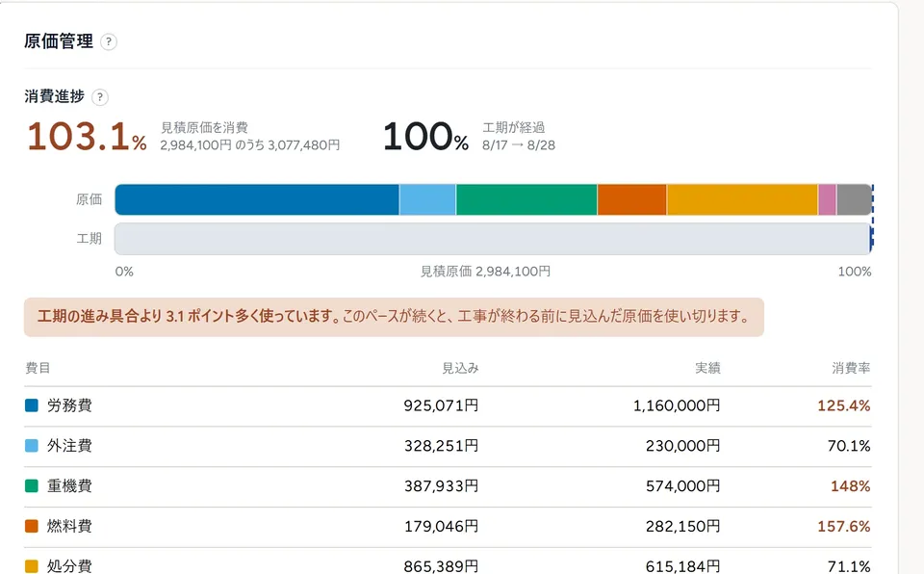Click the 2,984,100円 のうち 3,077,480円 text
This screenshot has width=924, height=574.
(x=250, y=145)
